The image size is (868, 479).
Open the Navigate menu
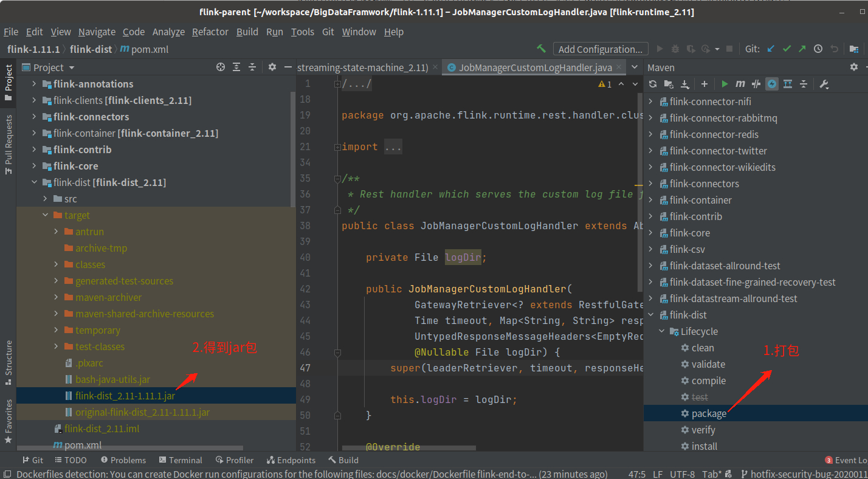click(97, 32)
